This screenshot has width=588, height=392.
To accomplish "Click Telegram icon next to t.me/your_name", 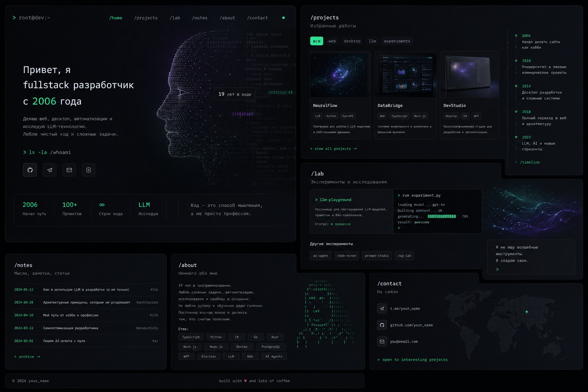I will [382, 309].
